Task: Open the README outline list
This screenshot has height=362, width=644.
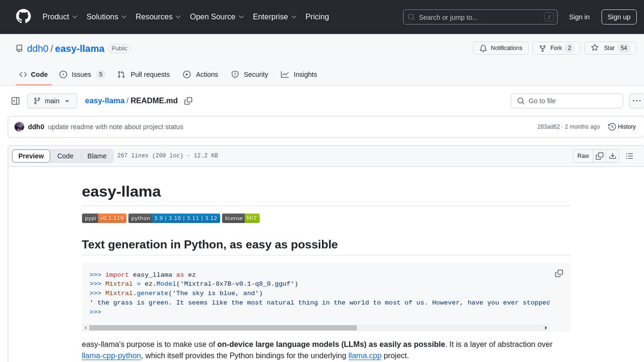Action: 629,156
